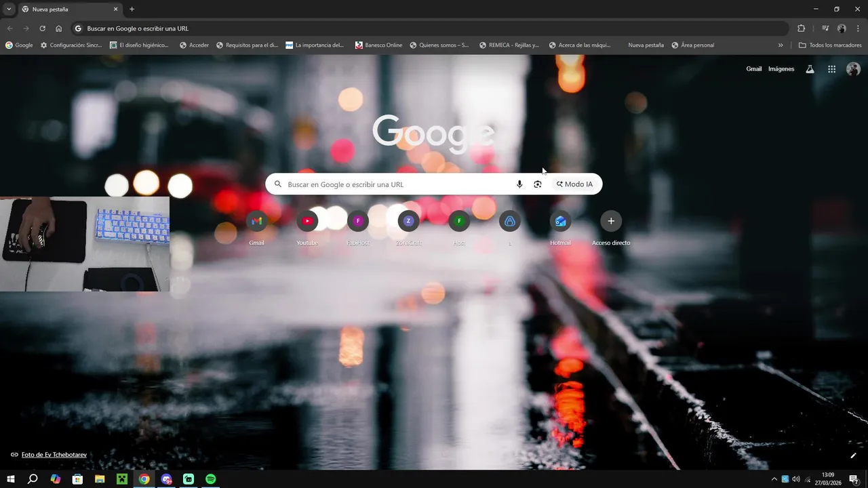The width and height of the screenshot is (868, 488).
Task: Open the Google apps grid
Action: click(831, 69)
